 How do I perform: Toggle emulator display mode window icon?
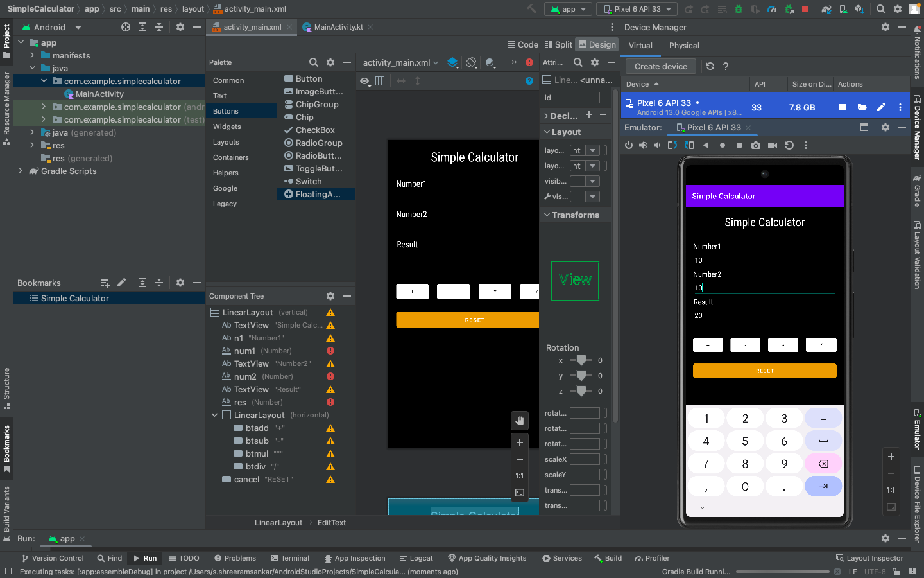[x=864, y=127]
